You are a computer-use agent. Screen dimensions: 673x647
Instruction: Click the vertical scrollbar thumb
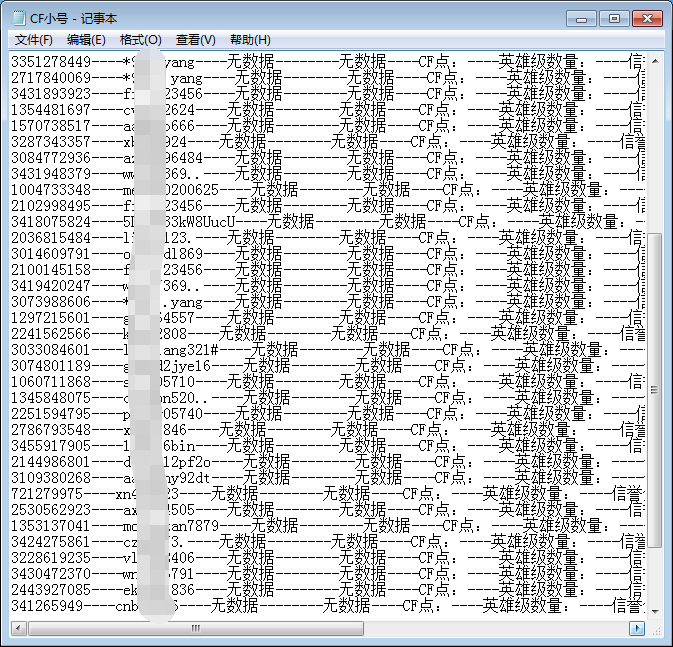point(655,390)
